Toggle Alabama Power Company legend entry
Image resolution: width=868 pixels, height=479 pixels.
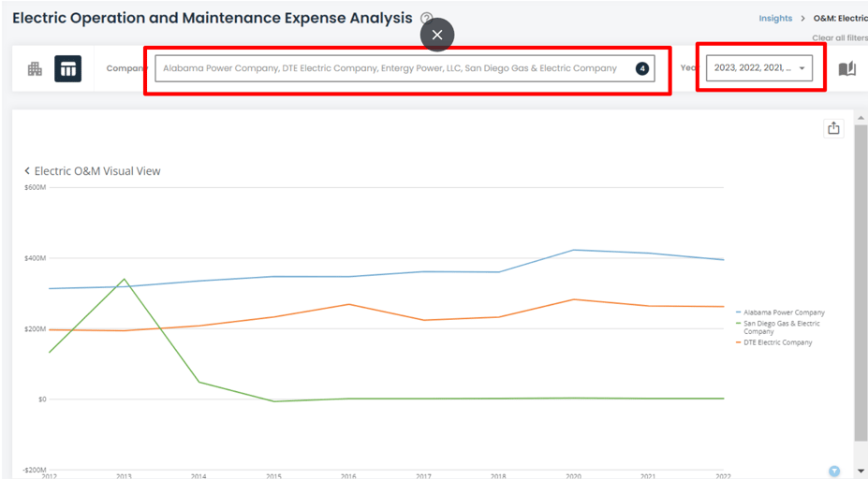tap(781, 312)
